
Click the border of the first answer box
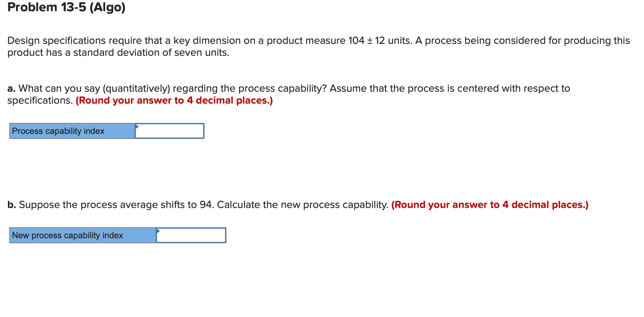point(169,124)
